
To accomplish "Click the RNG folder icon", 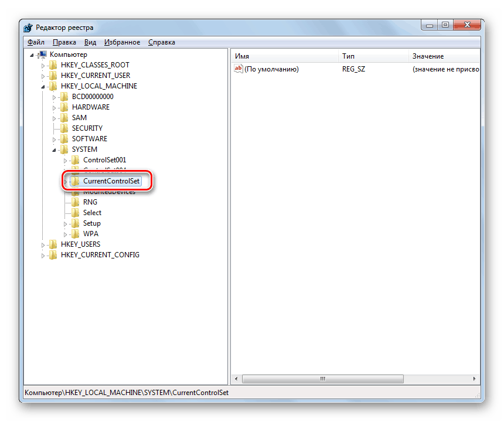I will click(75, 202).
